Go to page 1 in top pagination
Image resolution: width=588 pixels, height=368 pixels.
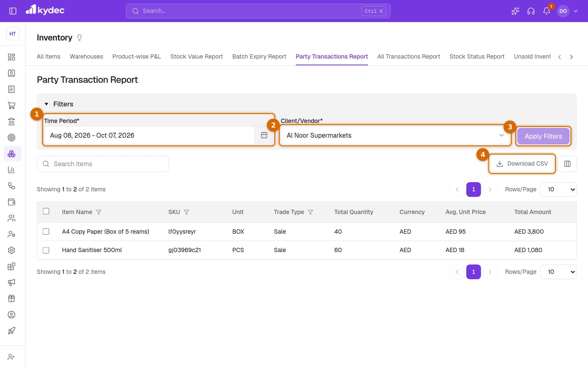473,190
